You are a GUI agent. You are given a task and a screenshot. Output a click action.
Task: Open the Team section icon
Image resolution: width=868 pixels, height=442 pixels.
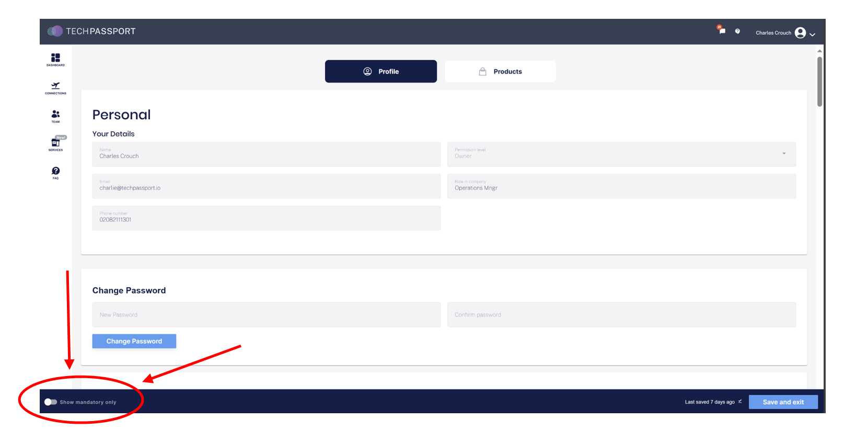(x=55, y=116)
